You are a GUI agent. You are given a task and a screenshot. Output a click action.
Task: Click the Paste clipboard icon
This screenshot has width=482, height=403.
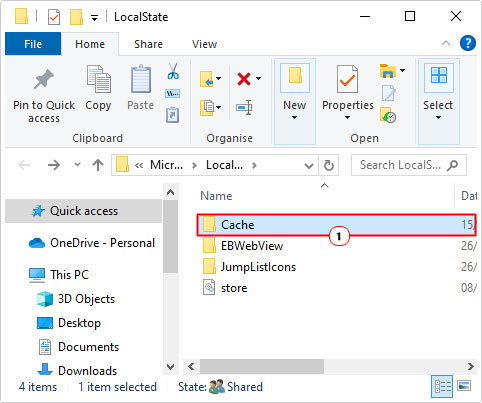[x=141, y=79]
